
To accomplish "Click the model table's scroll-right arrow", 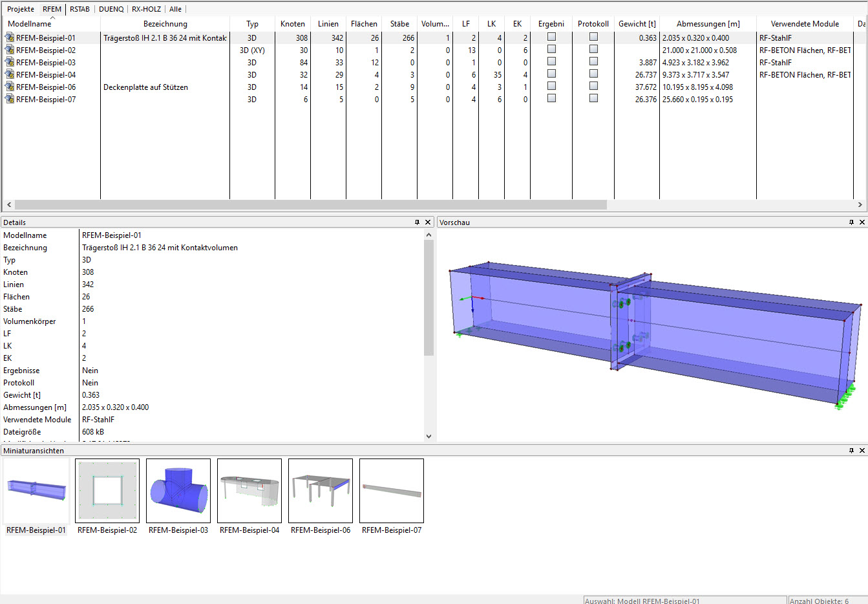I will pos(860,204).
